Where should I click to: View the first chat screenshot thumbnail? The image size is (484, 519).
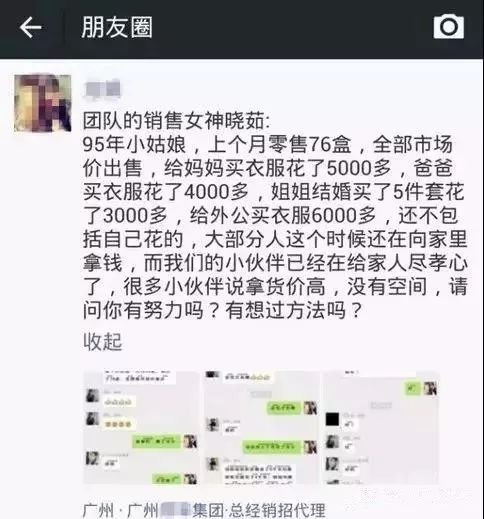pyautogui.click(x=141, y=427)
